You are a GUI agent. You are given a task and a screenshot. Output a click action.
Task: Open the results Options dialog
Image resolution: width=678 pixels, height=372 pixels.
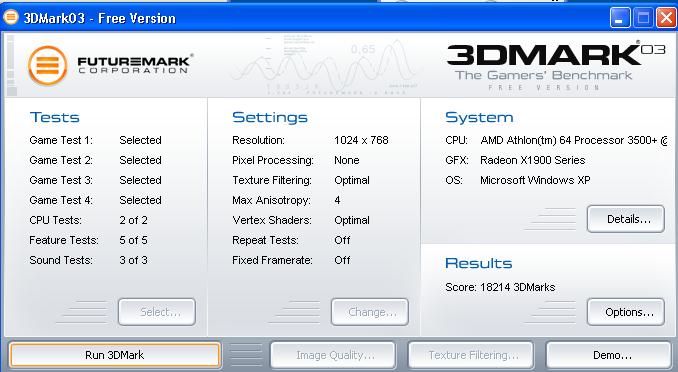[626, 312]
